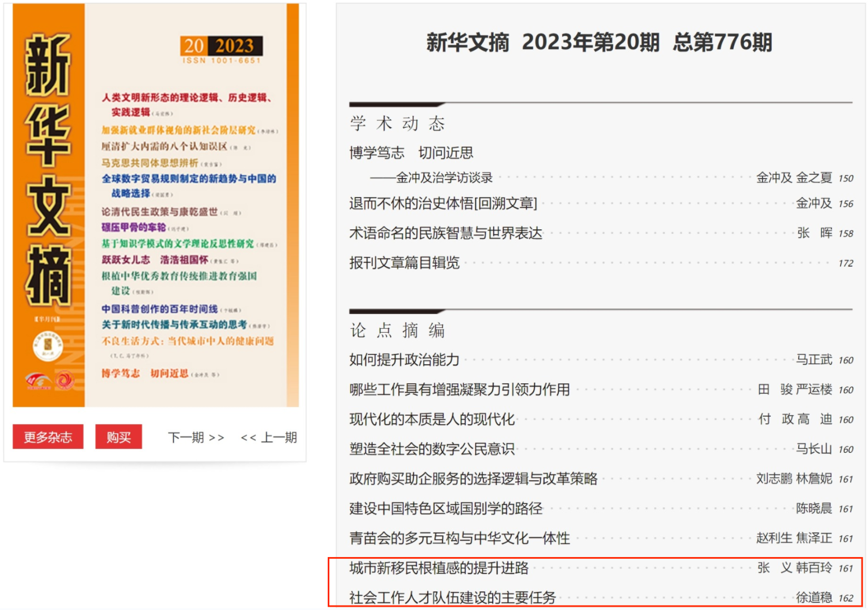Navigate to previous issue 上一期
The image size is (868, 610).
(x=269, y=437)
